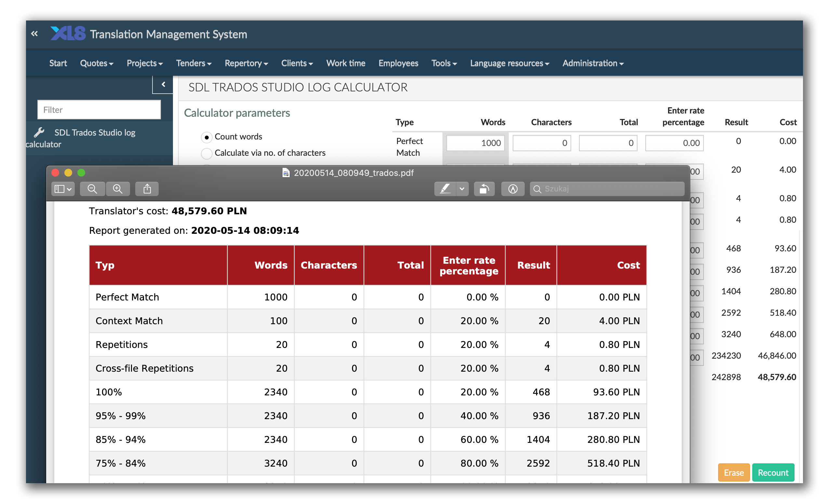
Task: Click the Perfect Match rate percentage field
Action: click(x=674, y=143)
